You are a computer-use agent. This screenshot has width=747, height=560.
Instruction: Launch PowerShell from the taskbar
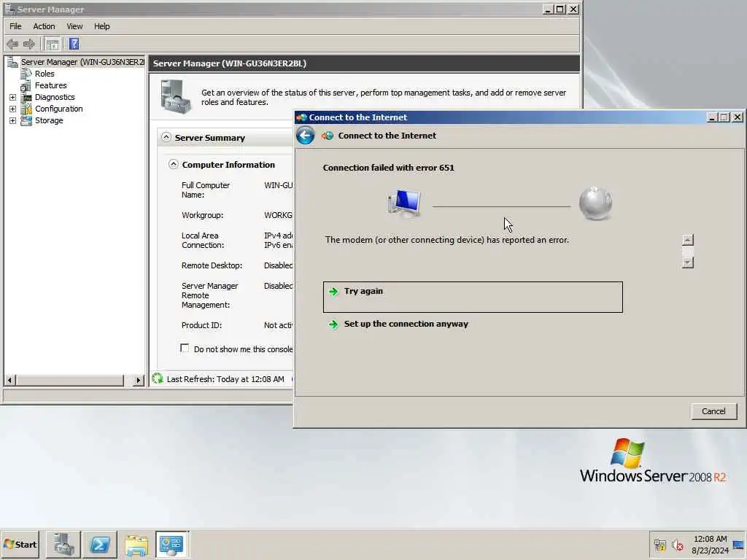(x=99, y=544)
